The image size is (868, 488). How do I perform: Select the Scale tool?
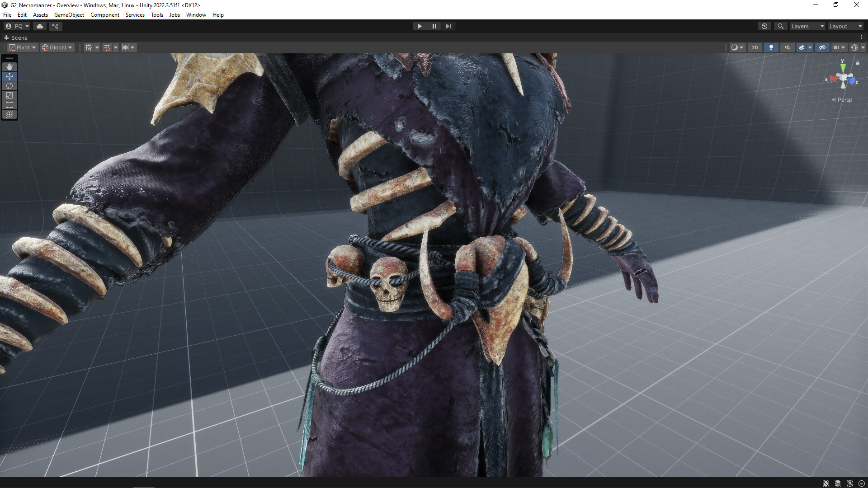[9, 95]
